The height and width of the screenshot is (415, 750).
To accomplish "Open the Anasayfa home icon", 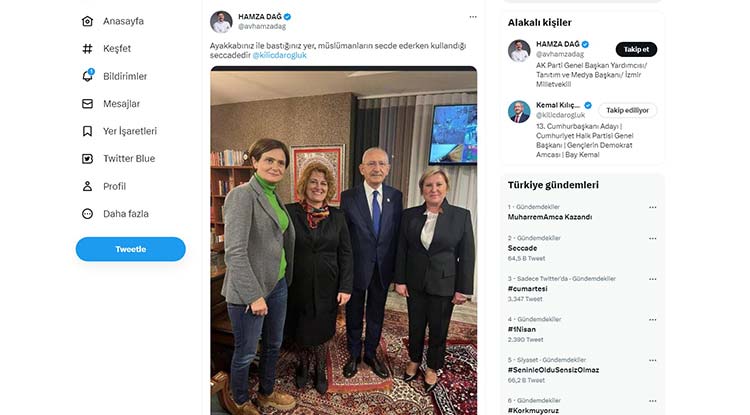I will (x=87, y=21).
